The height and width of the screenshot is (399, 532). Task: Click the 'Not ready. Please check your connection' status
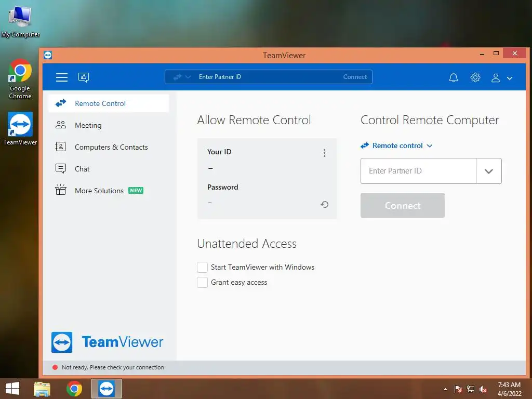(x=113, y=367)
